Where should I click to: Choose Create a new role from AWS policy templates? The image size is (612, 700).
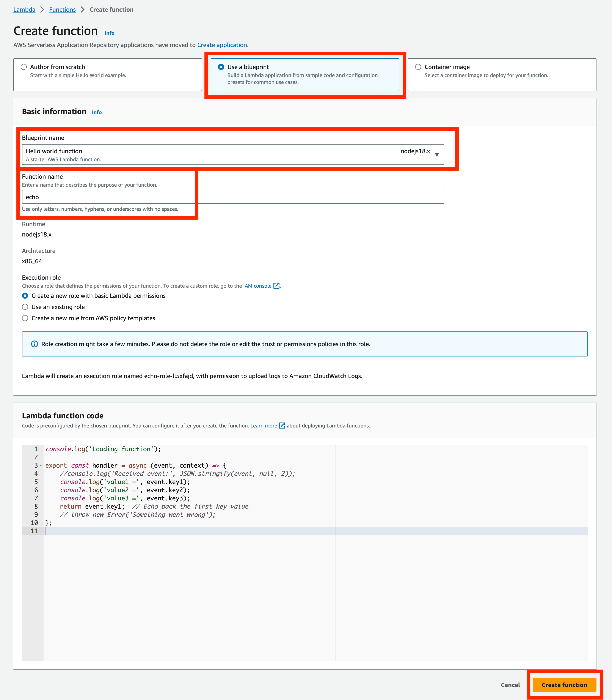(25, 318)
